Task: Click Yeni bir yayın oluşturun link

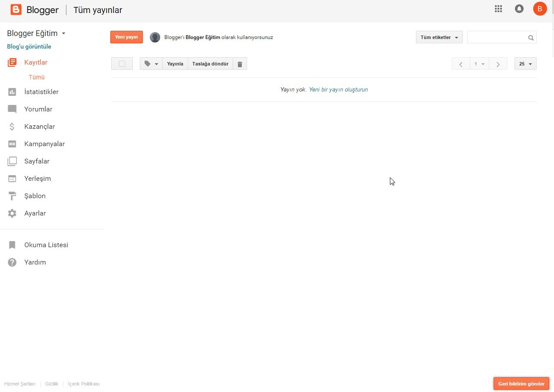Action: pos(338,90)
